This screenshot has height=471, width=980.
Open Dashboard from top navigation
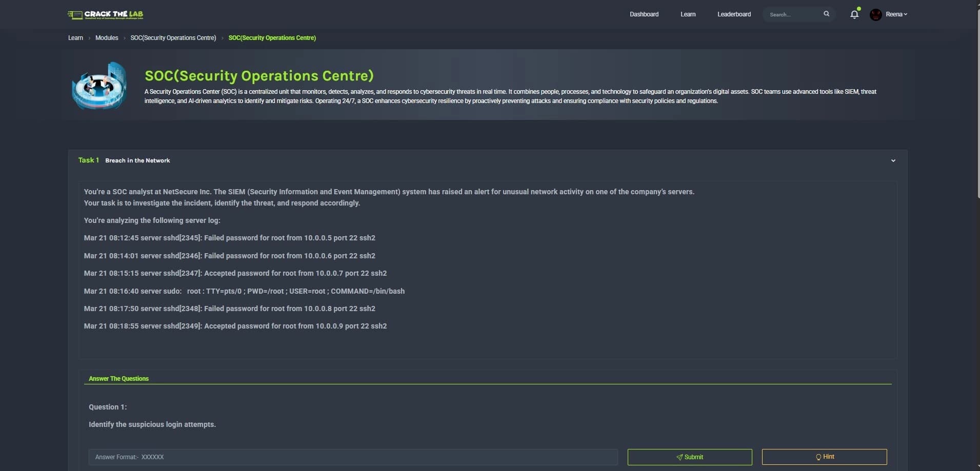tap(644, 14)
